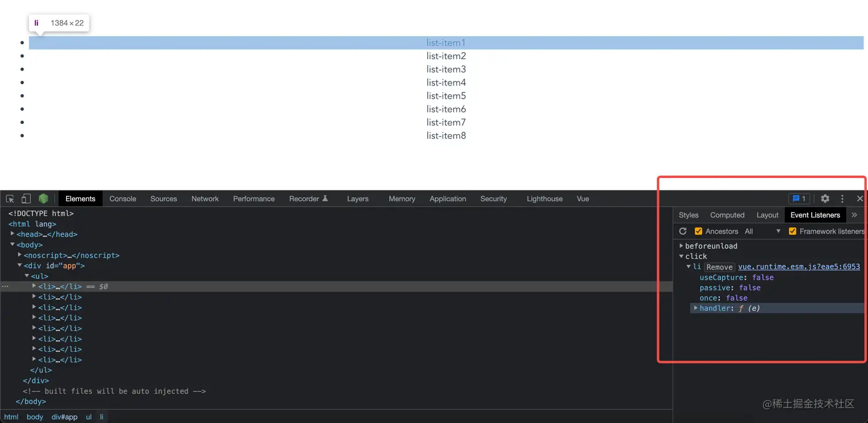Image resolution: width=868 pixels, height=423 pixels.
Task: Click list-item5 on the page
Action: tap(446, 95)
